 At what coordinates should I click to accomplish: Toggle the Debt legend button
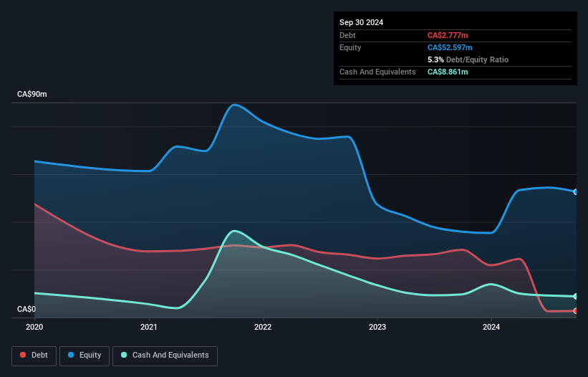[x=34, y=355]
